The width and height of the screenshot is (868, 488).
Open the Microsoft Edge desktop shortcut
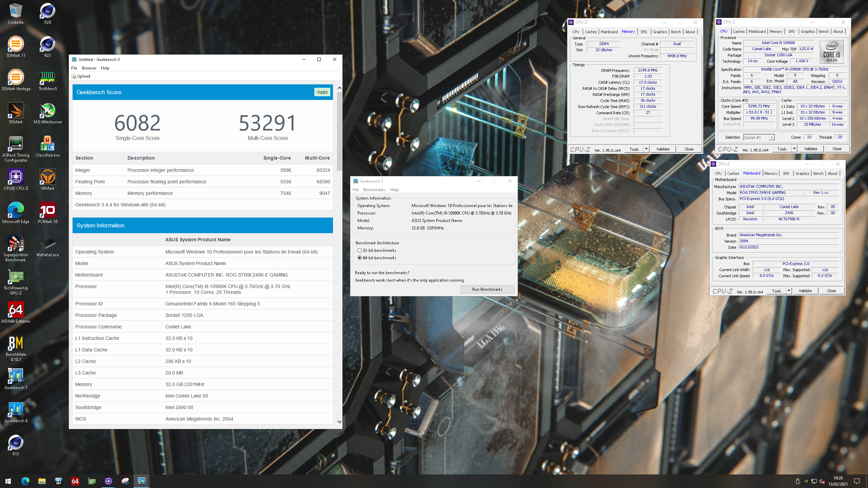coord(16,213)
